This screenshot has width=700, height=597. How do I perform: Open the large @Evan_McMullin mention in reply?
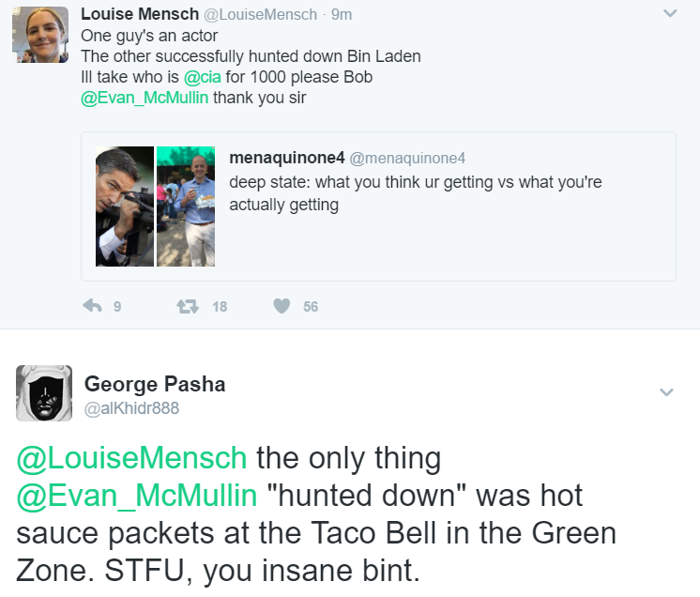(137, 496)
